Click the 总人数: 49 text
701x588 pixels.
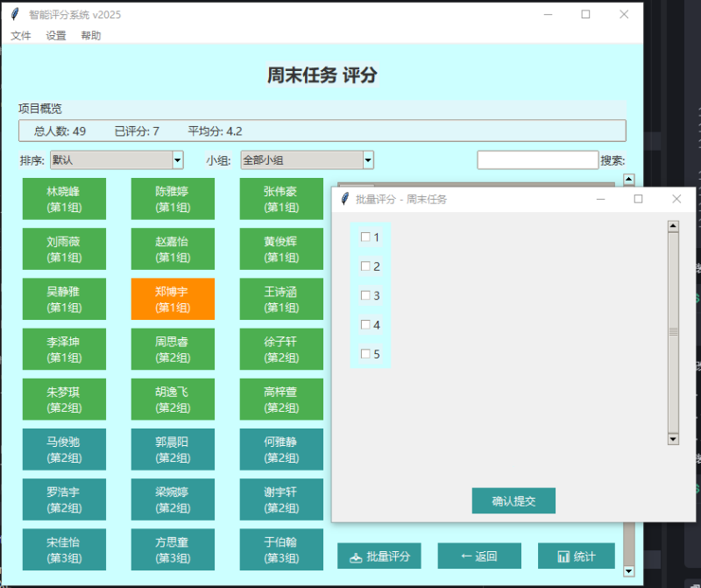coord(60,131)
